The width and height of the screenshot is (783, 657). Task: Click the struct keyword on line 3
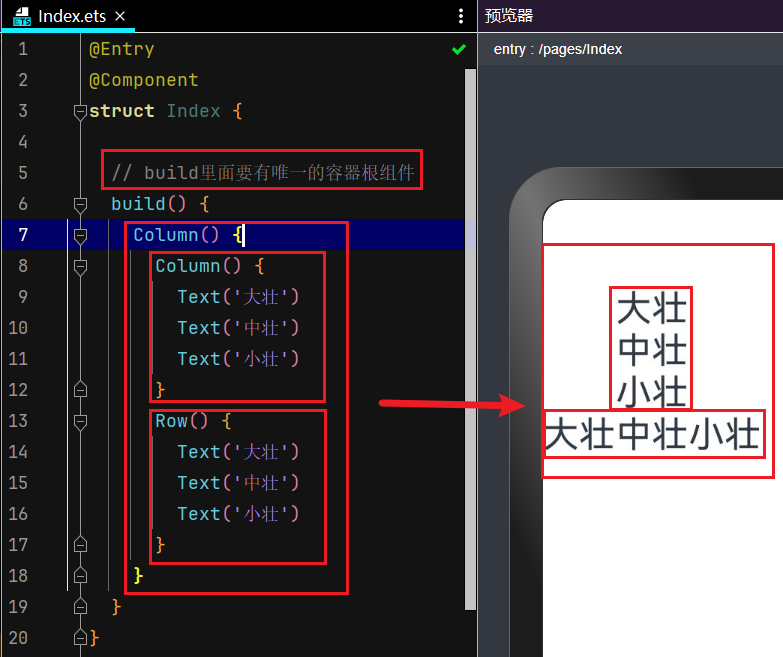(x=121, y=111)
